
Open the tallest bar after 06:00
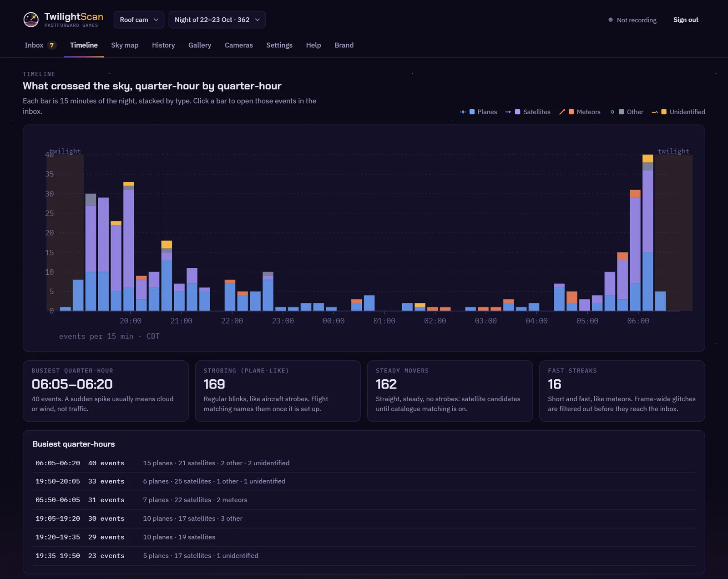point(648,233)
